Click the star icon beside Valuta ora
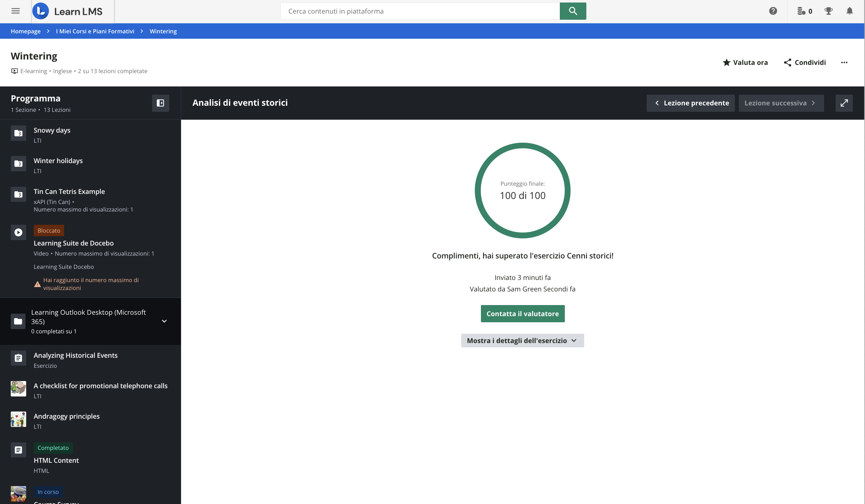Screen dimensions: 865x504 click(727, 62)
